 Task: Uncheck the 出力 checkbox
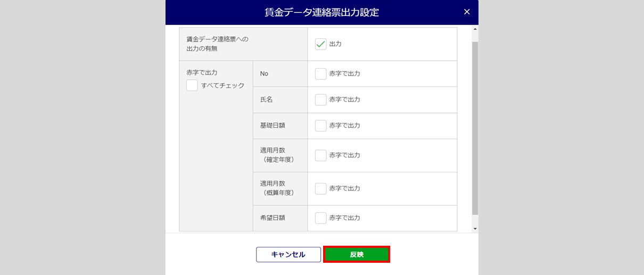click(x=320, y=44)
